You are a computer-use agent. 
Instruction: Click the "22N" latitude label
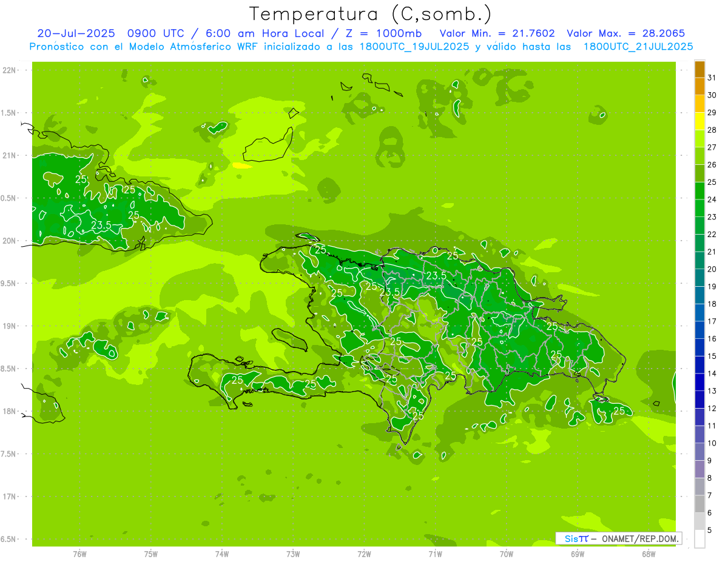10,70
